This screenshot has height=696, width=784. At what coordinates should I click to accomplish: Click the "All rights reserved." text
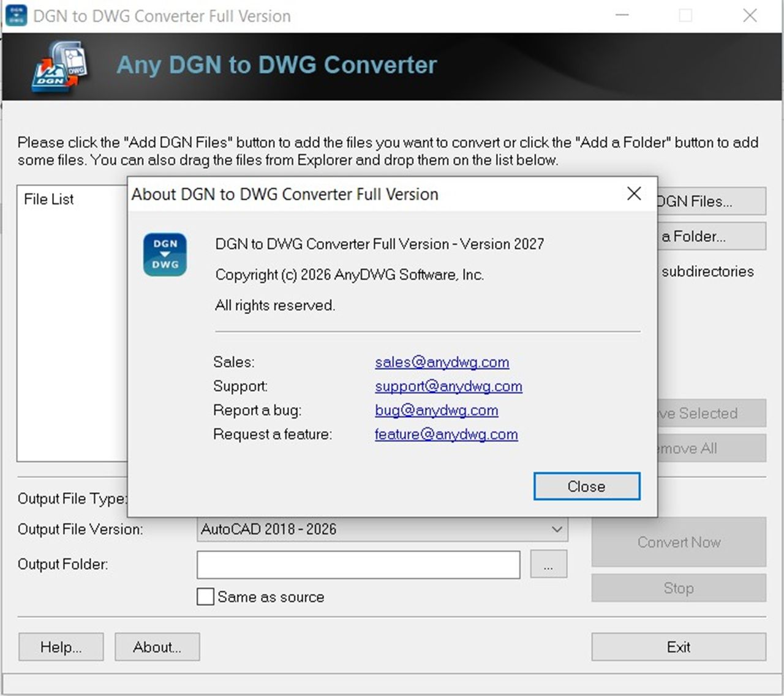tap(275, 305)
